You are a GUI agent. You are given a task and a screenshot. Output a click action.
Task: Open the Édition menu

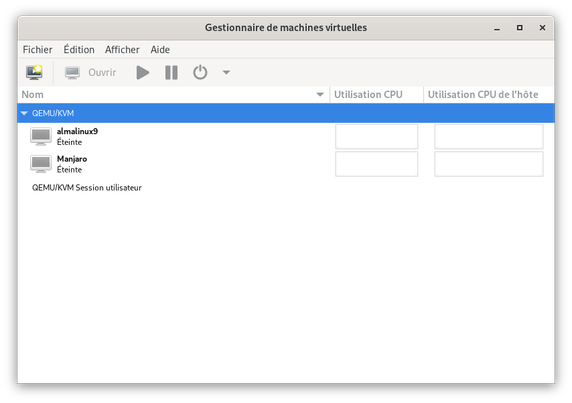pos(79,50)
